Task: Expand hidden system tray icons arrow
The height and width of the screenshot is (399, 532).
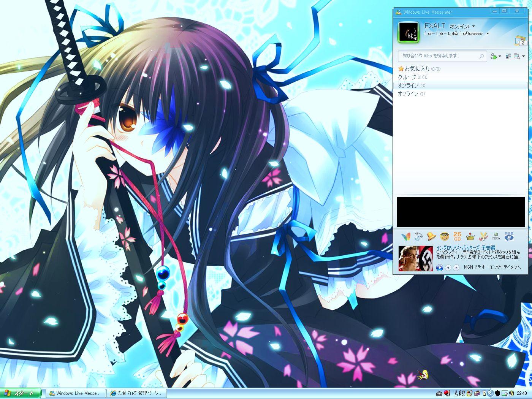Action: point(490,393)
